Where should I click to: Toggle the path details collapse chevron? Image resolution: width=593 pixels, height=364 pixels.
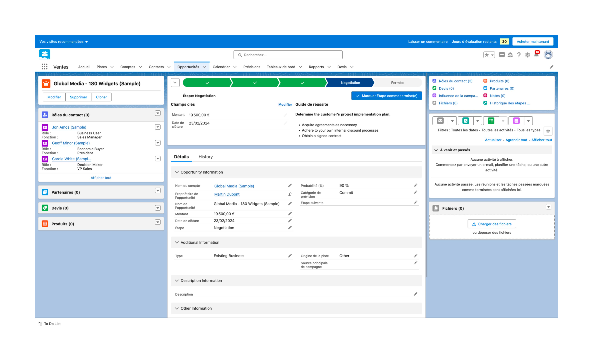click(175, 83)
